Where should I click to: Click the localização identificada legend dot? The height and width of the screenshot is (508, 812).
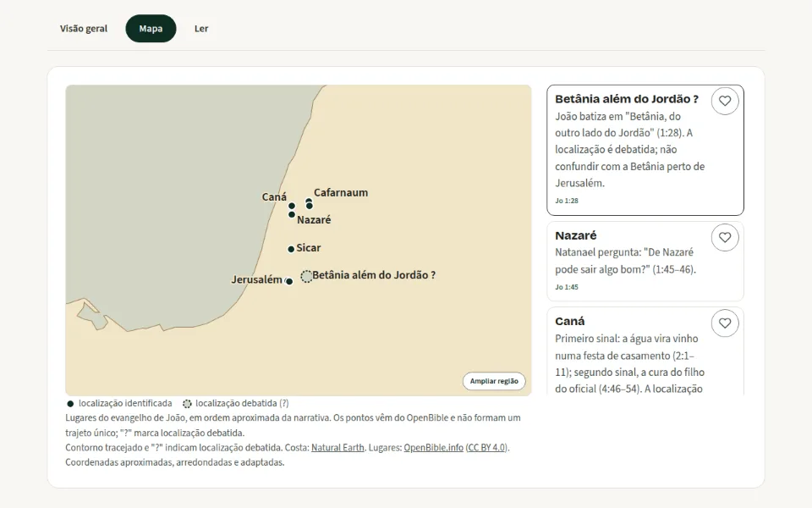[70, 404]
